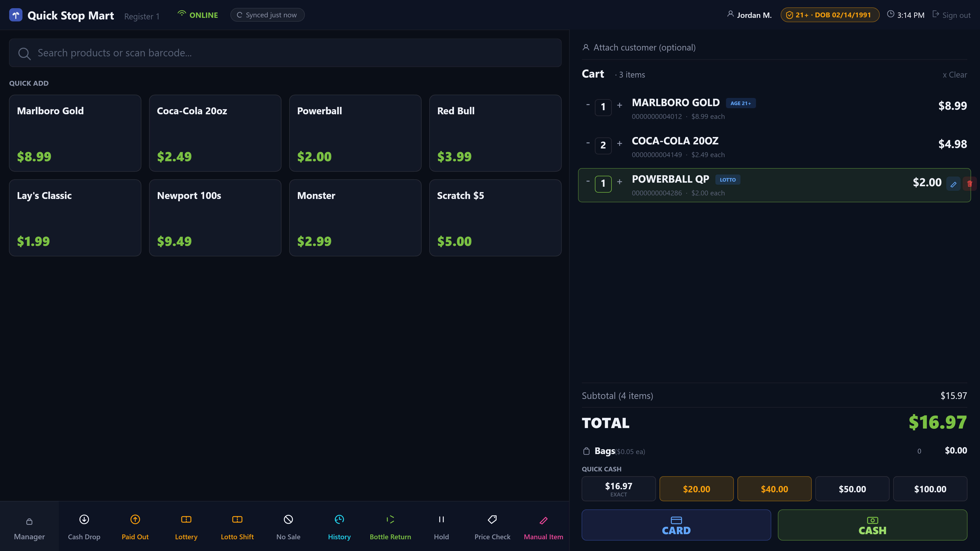This screenshot has height=551, width=980.
Task: Open the Price Check tool
Action: 492,527
